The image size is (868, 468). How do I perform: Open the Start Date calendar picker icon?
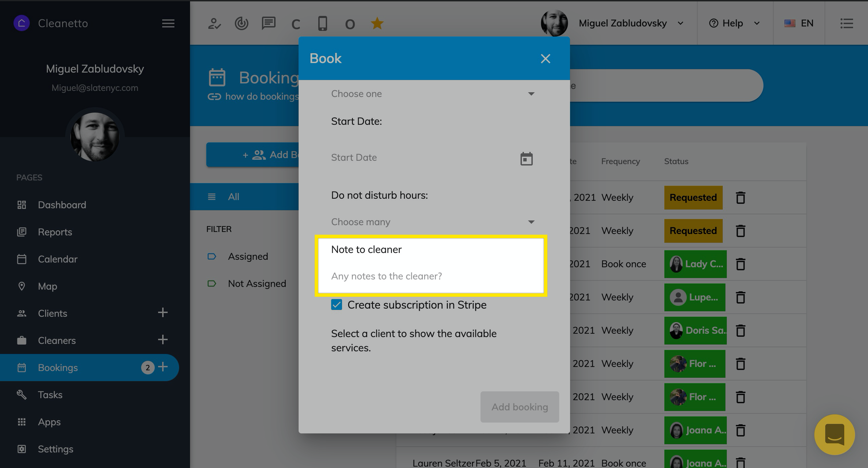526,158
